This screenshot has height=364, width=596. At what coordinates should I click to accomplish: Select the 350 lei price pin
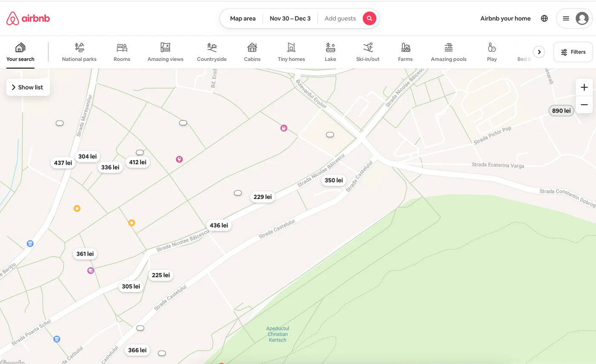(x=334, y=180)
